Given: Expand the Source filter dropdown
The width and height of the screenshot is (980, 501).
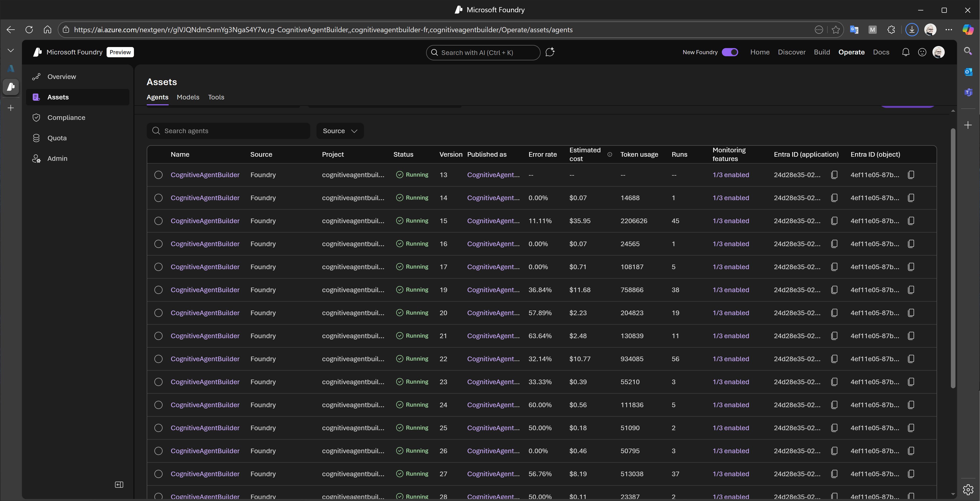Looking at the screenshot, I should click(340, 131).
